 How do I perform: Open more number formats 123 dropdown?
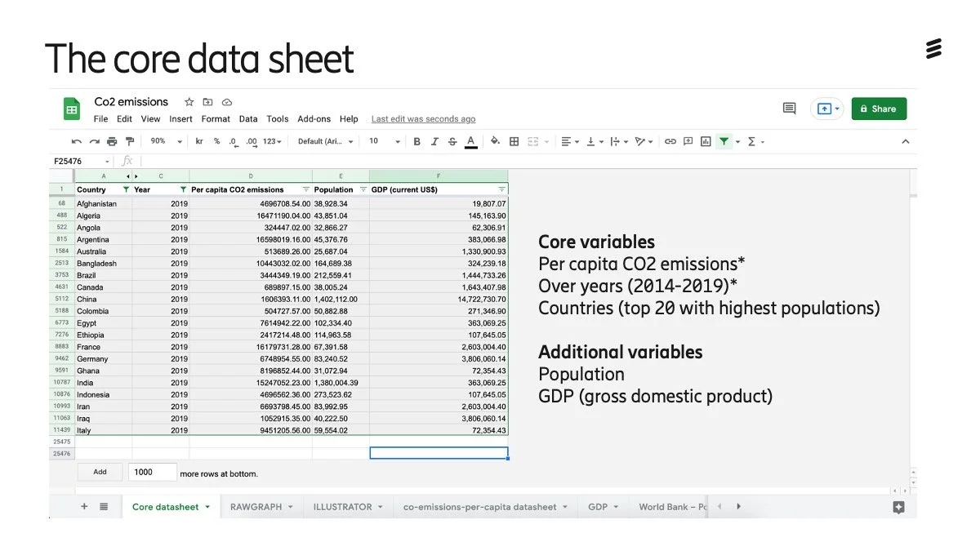point(272,141)
